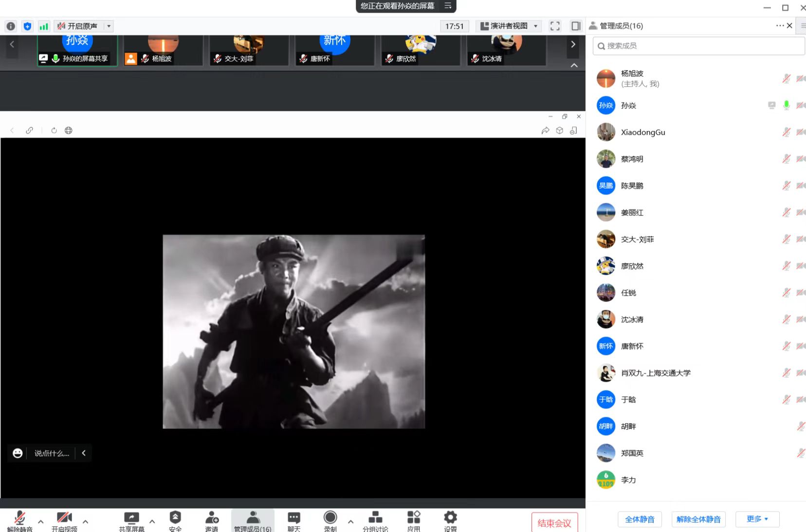
Task: Expand audio options arrow next to microphone
Action: [41, 522]
